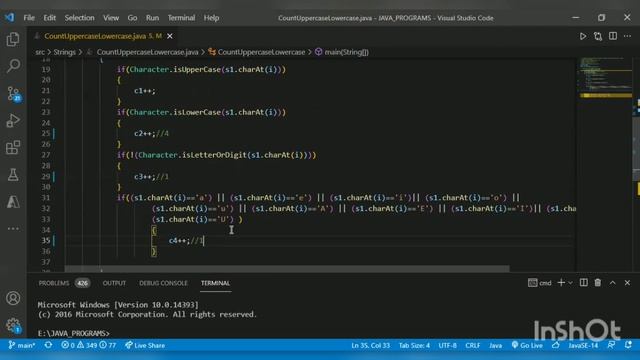Open the Explorer view in activity bar
This screenshot has width=640, height=360.
coord(13,39)
